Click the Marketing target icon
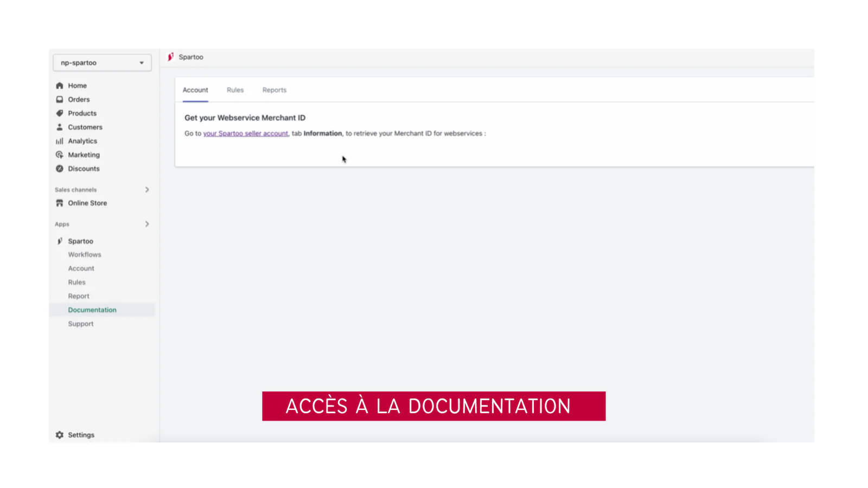This screenshot has width=868, height=488. tap(60, 155)
